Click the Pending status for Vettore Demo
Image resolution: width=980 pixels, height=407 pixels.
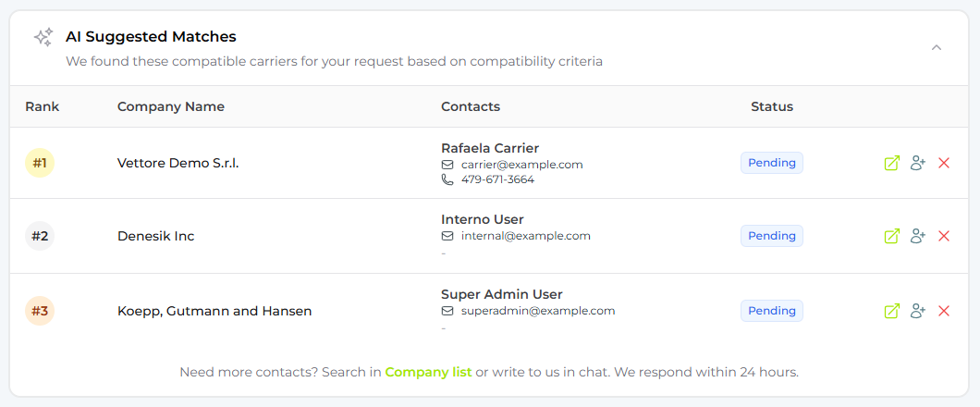pyautogui.click(x=771, y=163)
